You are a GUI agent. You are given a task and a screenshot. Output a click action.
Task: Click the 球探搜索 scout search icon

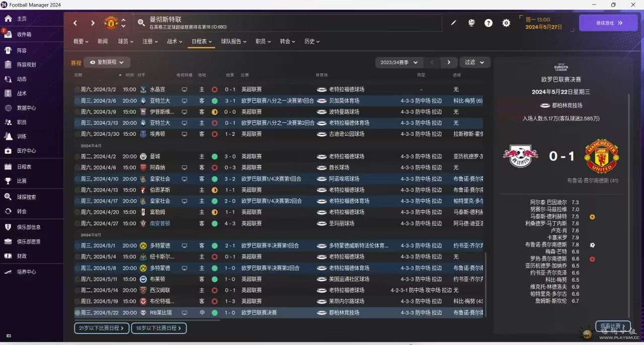(x=8, y=197)
